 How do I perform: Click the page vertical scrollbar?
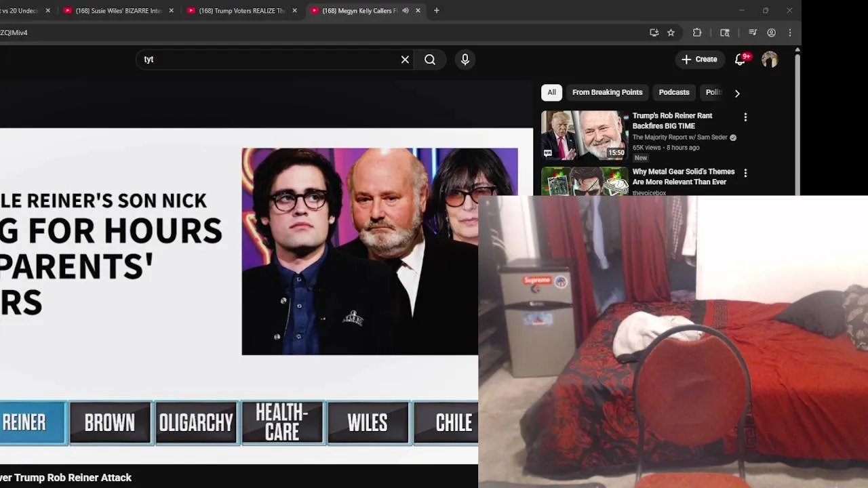tap(797, 124)
